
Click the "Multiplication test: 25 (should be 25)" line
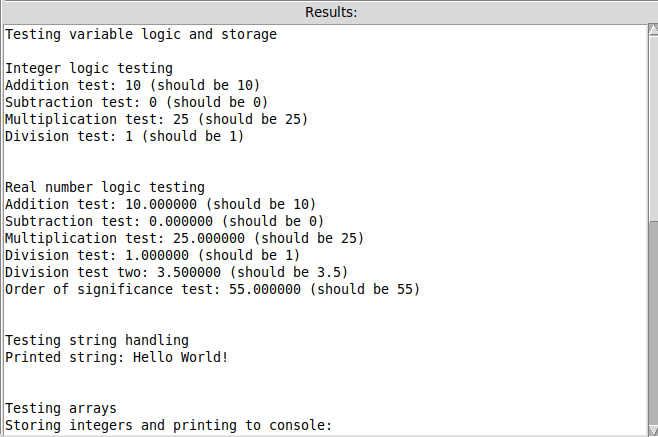(x=157, y=119)
